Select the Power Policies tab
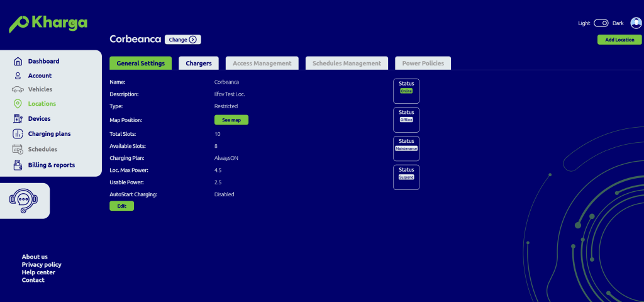The image size is (644, 302). (423, 63)
